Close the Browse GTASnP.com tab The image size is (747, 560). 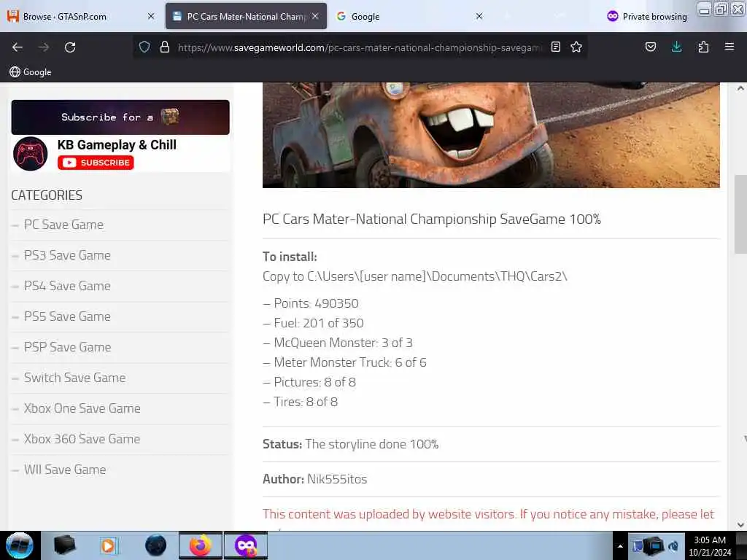coord(151,16)
